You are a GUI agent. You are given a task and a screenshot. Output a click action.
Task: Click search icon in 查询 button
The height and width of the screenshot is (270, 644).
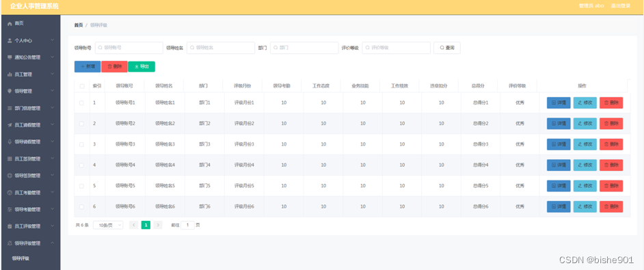coord(442,48)
